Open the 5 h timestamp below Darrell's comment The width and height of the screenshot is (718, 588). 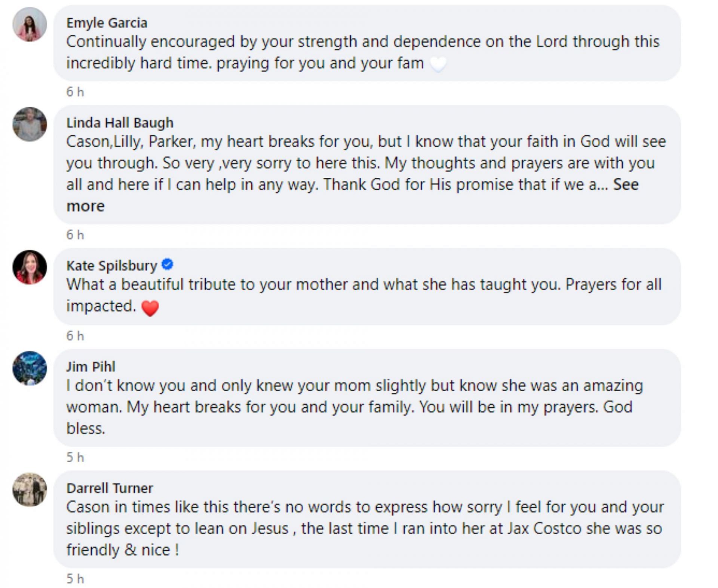75,579
